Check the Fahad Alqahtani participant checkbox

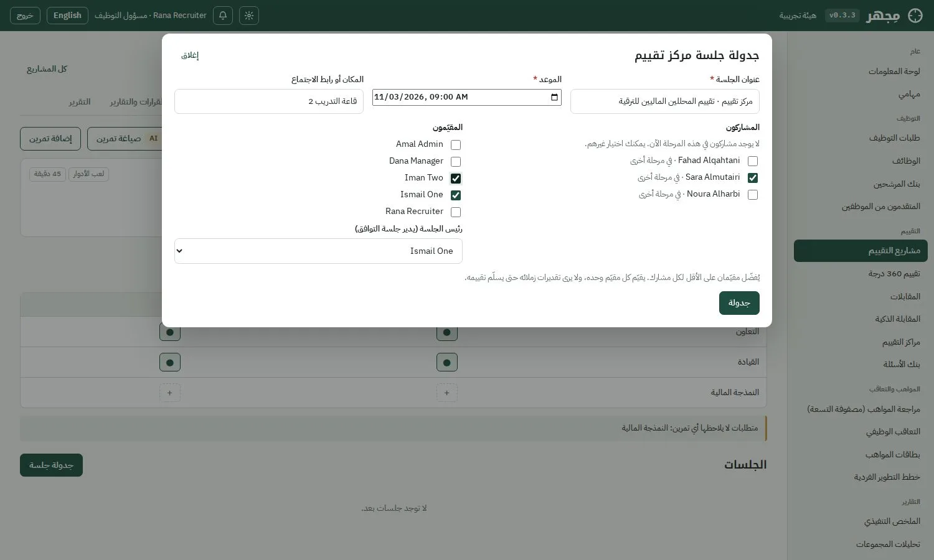coord(753,161)
